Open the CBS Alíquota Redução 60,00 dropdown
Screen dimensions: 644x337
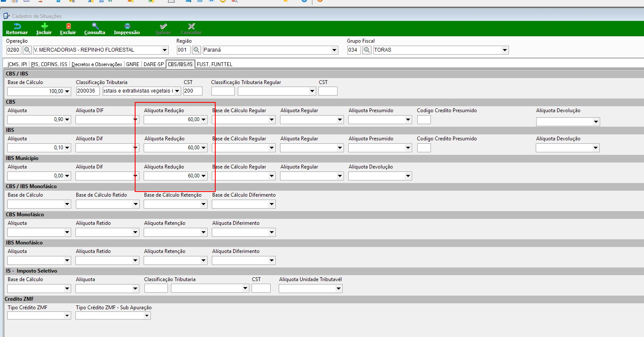tap(204, 119)
